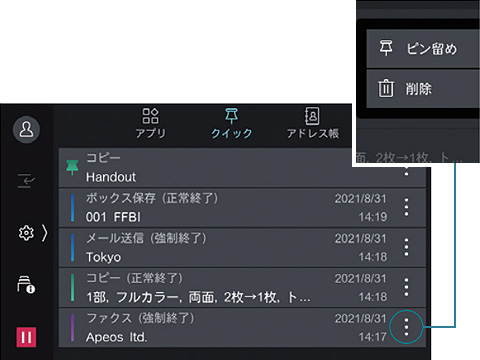Open more options for ファクス Apeos ltd. row
This screenshot has width=480, height=360.
[406, 327]
